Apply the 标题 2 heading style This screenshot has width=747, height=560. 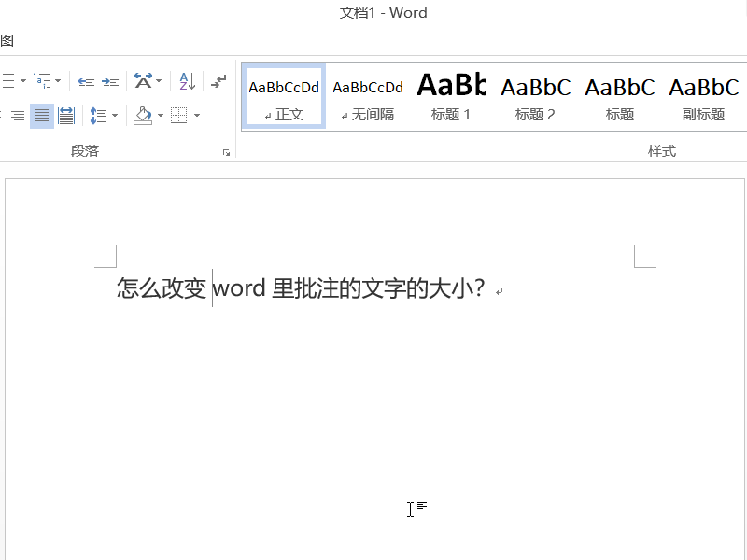coord(535,97)
